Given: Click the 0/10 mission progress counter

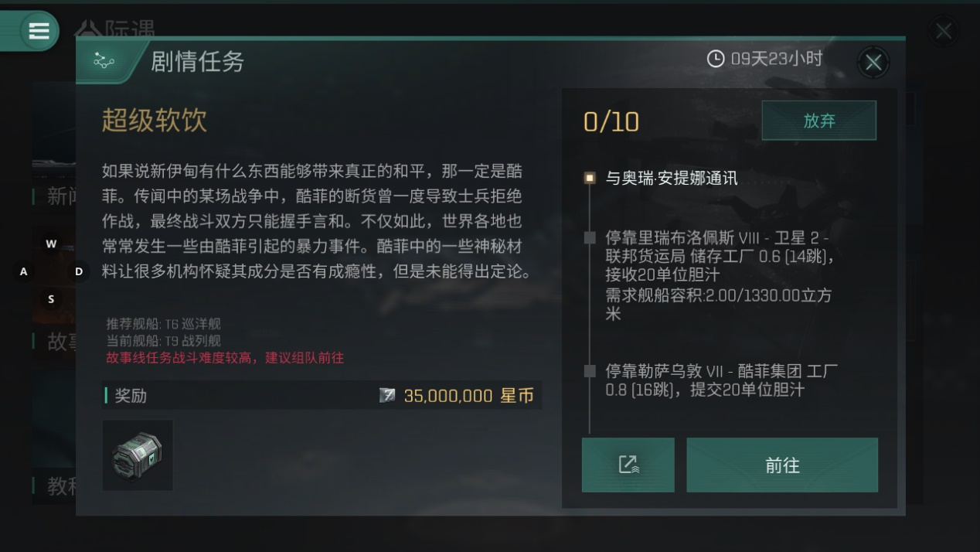Looking at the screenshot, I should tap(611, 121).
